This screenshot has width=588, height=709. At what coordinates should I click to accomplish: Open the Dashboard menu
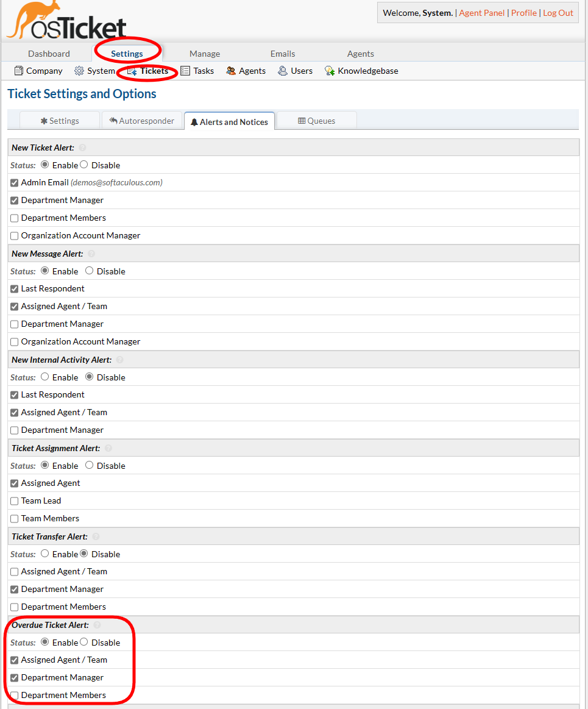click(49, 54)
